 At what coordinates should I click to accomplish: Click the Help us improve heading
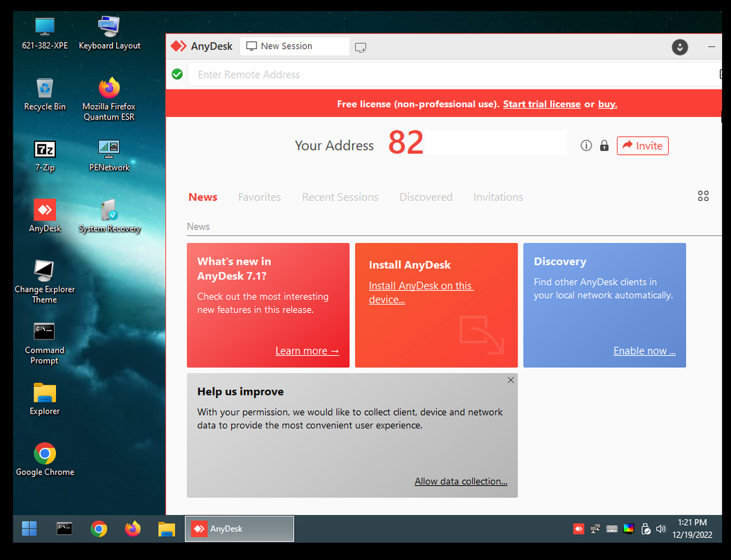click(x=240, y=392)
